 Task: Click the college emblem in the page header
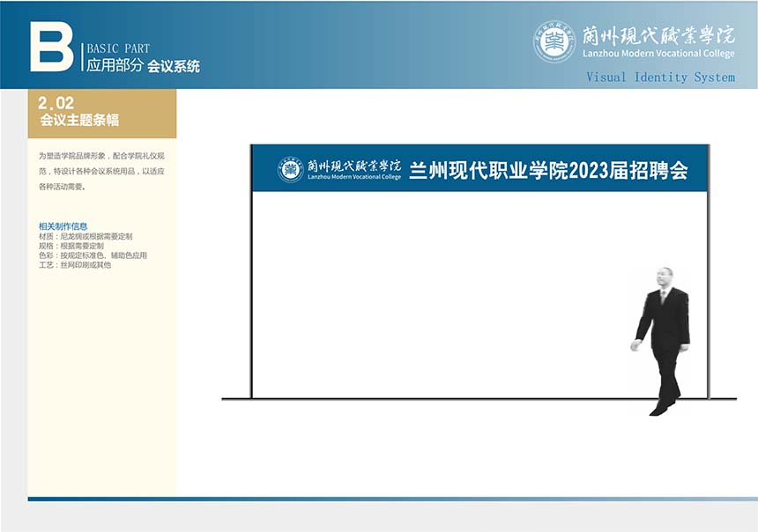point(554,41)
